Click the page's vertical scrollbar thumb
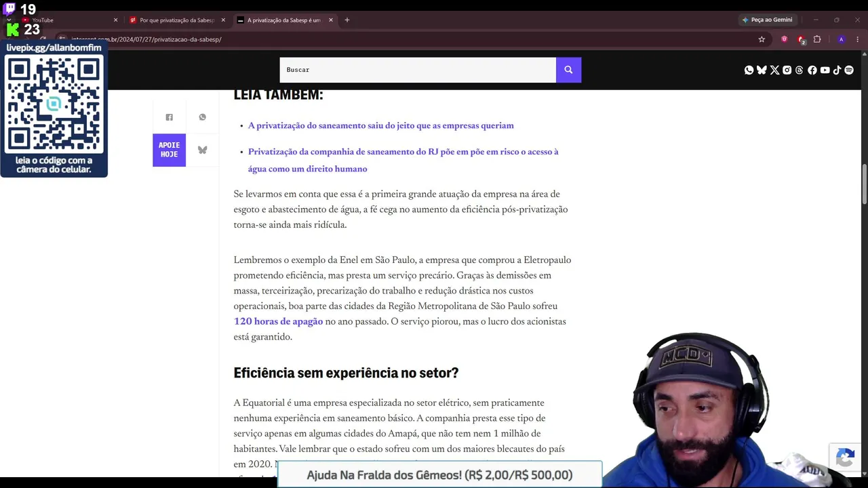This screenshot has width=868, height=488. click(x=864, y=184)
